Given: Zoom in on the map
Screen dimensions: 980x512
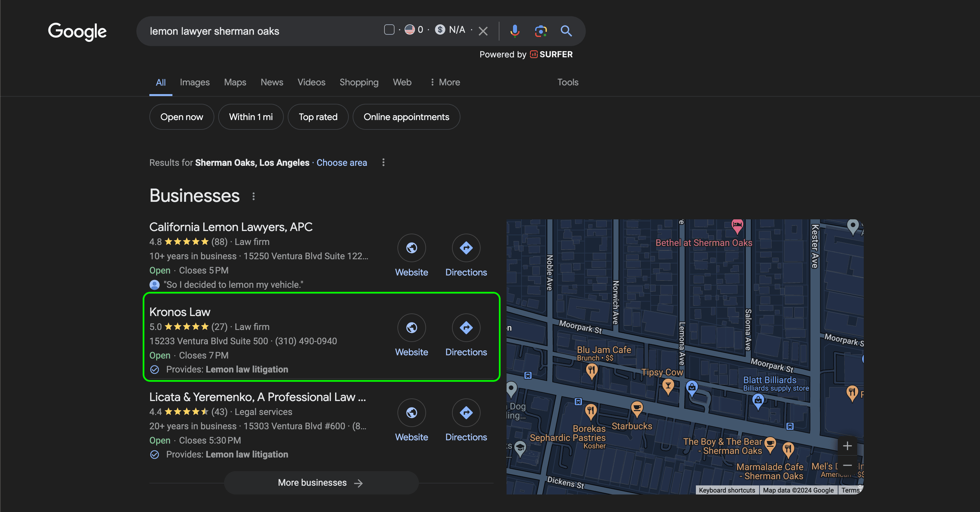Looking at the screenshot, I should (x=847, y=446).
